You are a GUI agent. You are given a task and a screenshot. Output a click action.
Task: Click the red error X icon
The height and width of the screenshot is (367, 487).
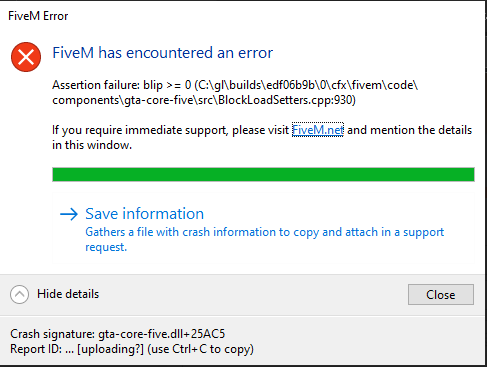[26, 57]
